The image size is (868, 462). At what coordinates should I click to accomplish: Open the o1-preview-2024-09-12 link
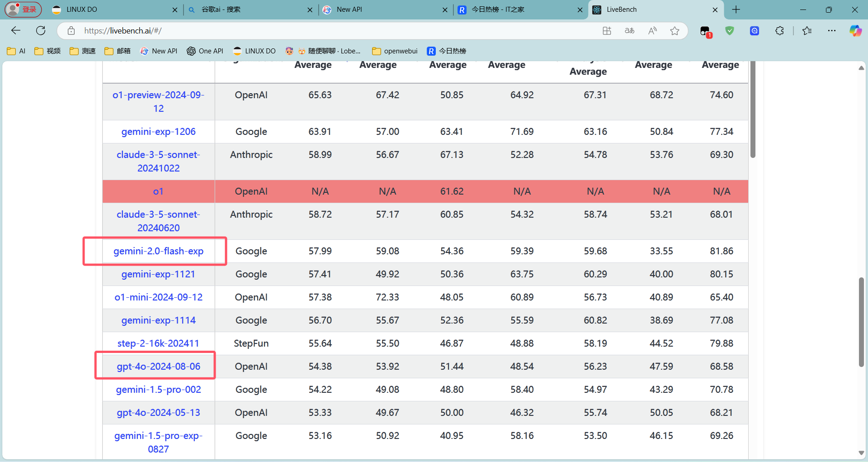click(x=158, y=102)
